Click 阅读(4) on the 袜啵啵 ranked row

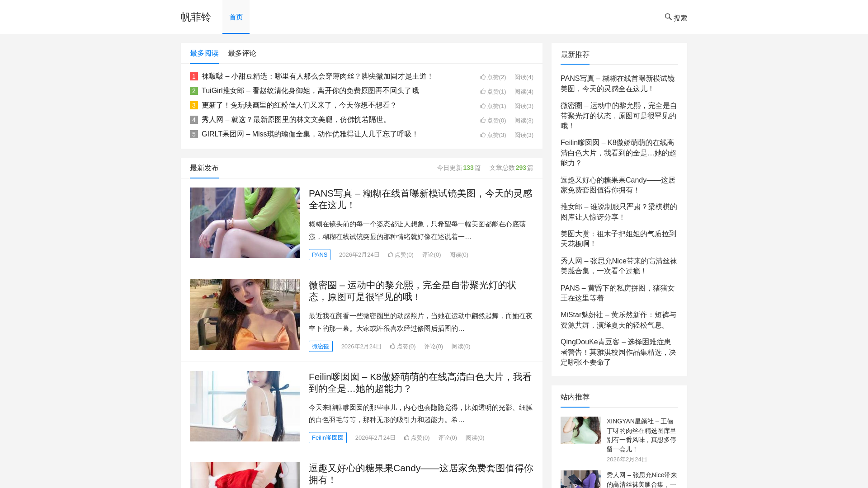pyautogui.click(x=524, y=77)
